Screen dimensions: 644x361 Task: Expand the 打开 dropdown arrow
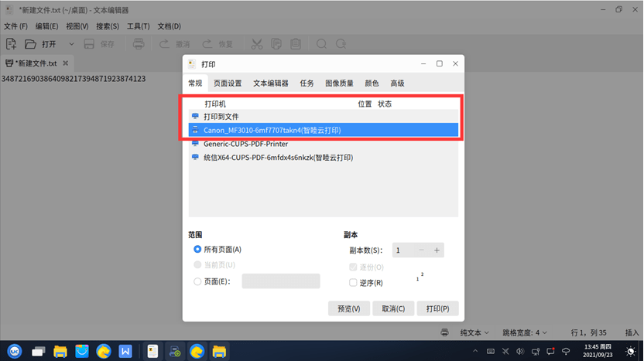coord(71,44)
